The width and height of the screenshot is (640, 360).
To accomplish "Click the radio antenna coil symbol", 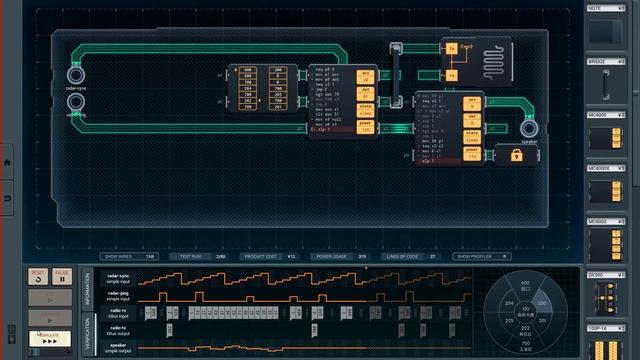I will (x=494, y=62).
